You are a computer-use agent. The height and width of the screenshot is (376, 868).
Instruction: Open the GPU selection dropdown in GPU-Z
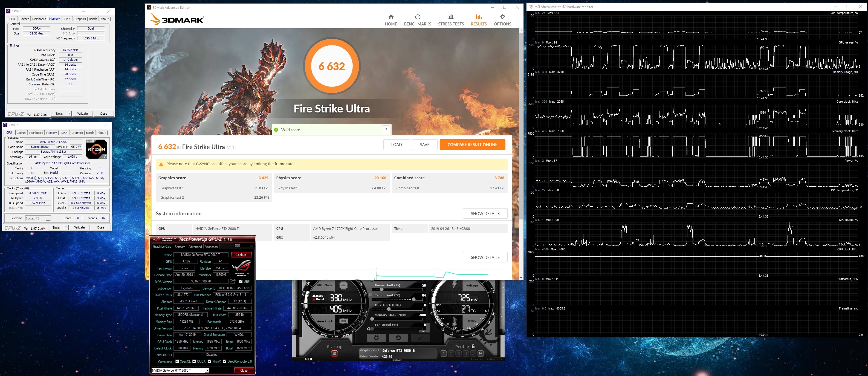click(x=207, y=370)
